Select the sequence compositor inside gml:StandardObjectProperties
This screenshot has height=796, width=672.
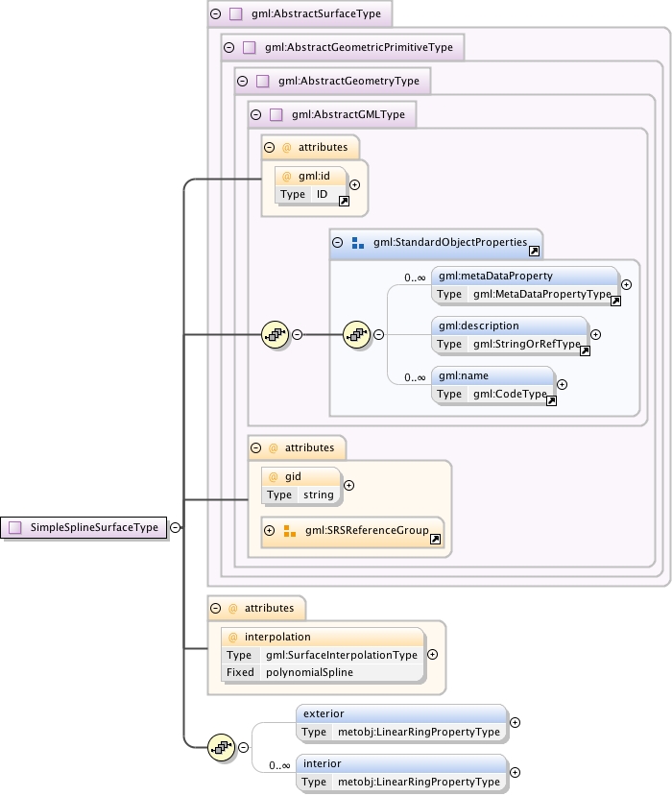[x=357, y=334]
